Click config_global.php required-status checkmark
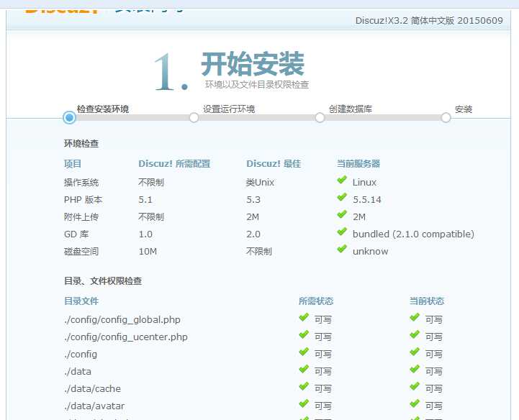Viewport: 519px width, 420px height. [304, 317]
